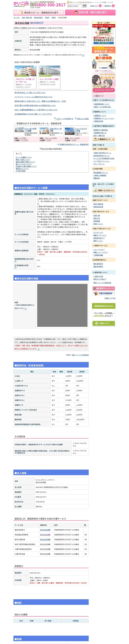
Task: Click 特別養護老人ホーム sidebar link
Action: 101,172
